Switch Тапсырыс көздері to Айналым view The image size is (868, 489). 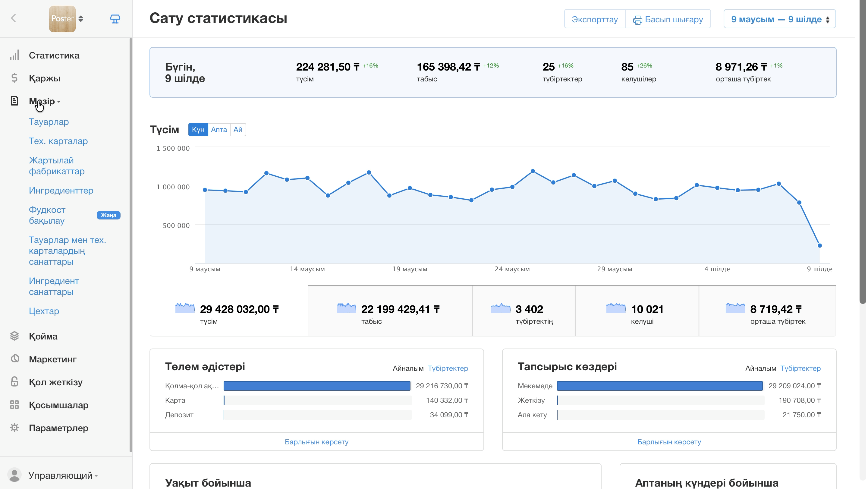tap(760, 368)
